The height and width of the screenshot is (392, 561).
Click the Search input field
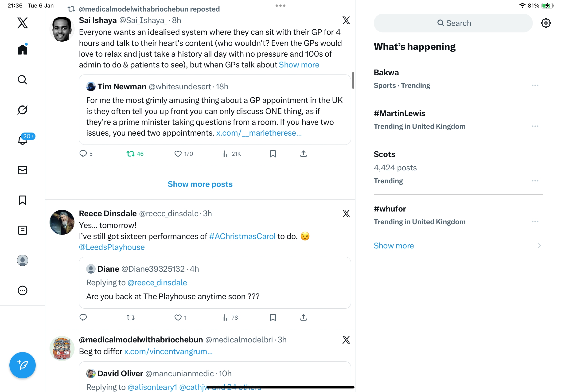click(x=453, y=23)
